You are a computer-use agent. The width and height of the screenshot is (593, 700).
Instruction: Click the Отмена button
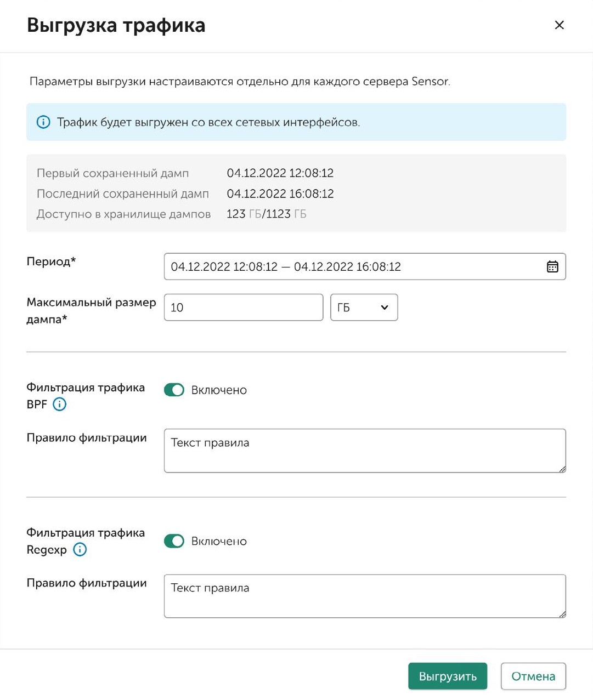point(533,676)
